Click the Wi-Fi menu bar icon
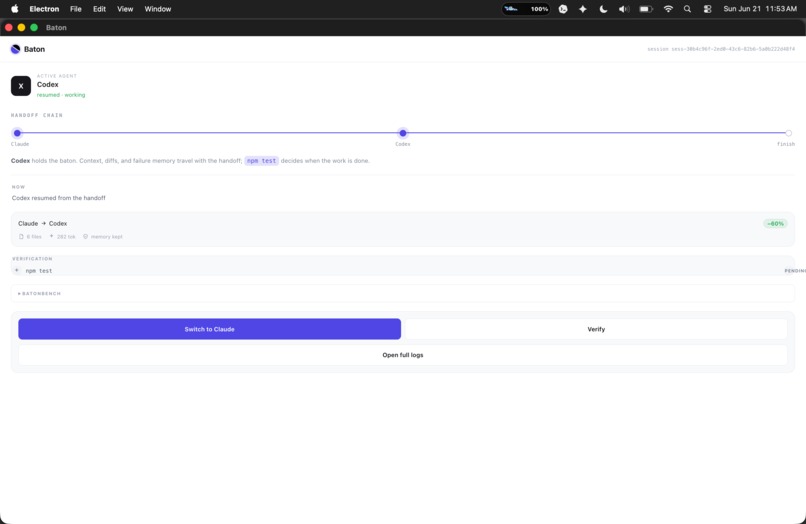This screenshot has width=806, height=524. click(x=668, y=9)
